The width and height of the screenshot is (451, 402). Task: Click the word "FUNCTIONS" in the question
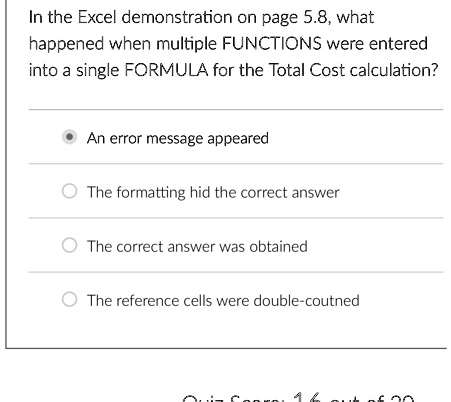(272, 44)
